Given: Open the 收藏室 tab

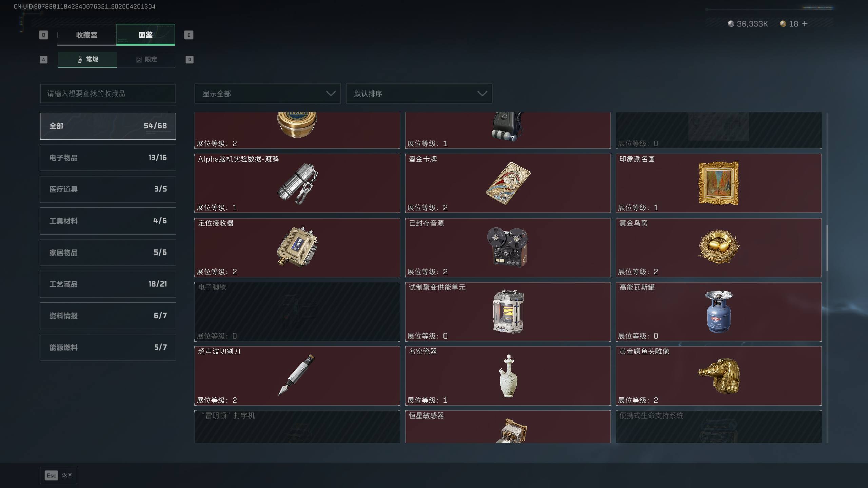Looking at the screenshot, I should (x=87, y=35).
